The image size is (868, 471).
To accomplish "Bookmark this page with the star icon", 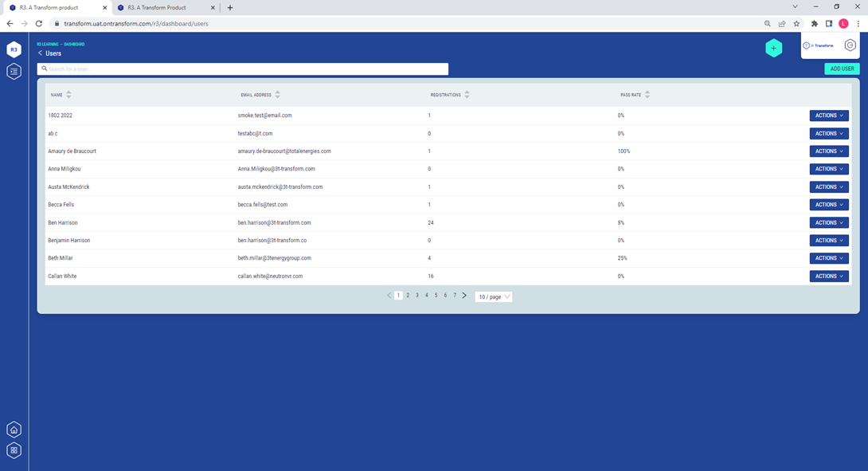I will click(796, 24).
